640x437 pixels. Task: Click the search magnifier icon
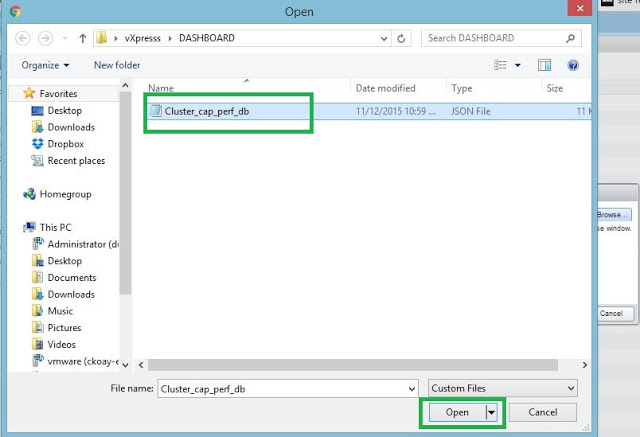[570, 38]
